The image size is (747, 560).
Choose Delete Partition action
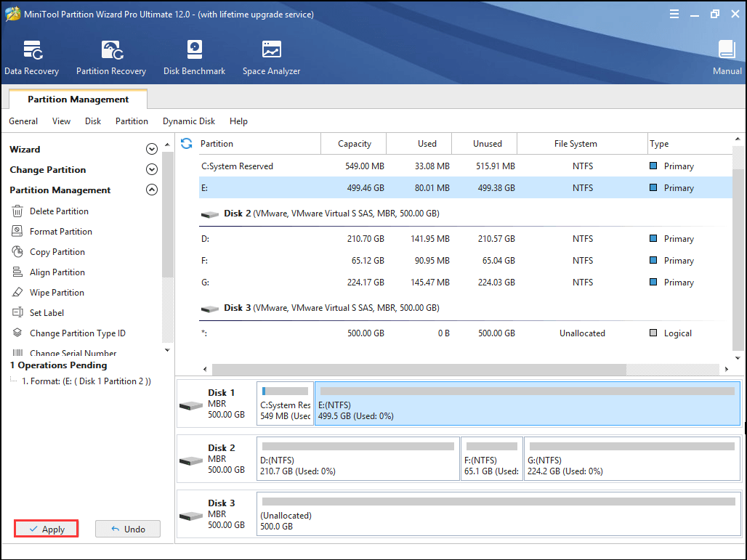[59, 211]
